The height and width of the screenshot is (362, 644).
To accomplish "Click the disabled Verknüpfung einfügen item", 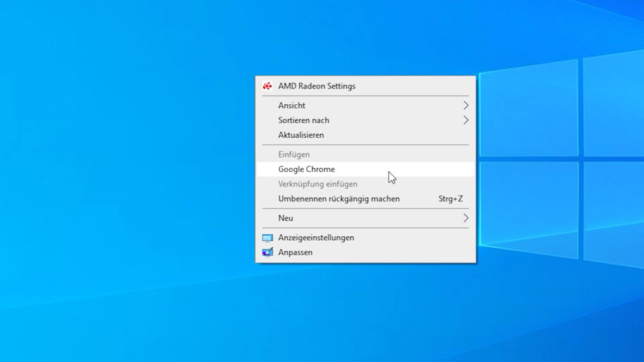I will 318,184.
